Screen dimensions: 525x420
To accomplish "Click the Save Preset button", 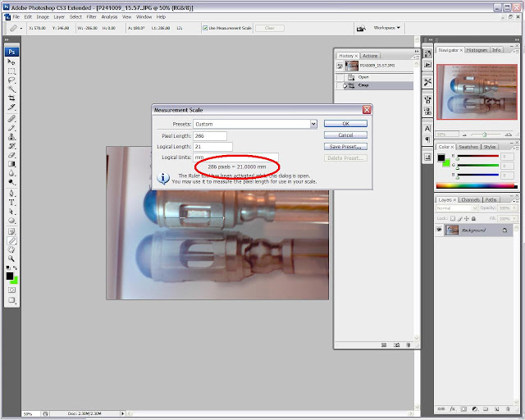I will tap(345, 146).
